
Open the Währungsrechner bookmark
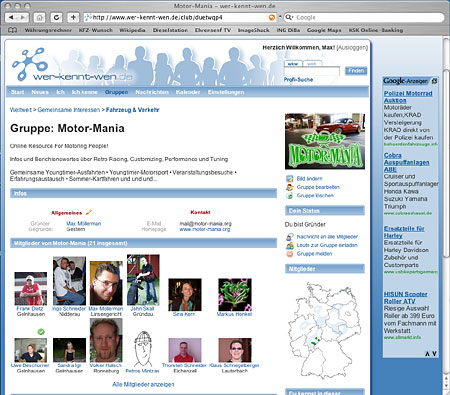tap(48, 30)
